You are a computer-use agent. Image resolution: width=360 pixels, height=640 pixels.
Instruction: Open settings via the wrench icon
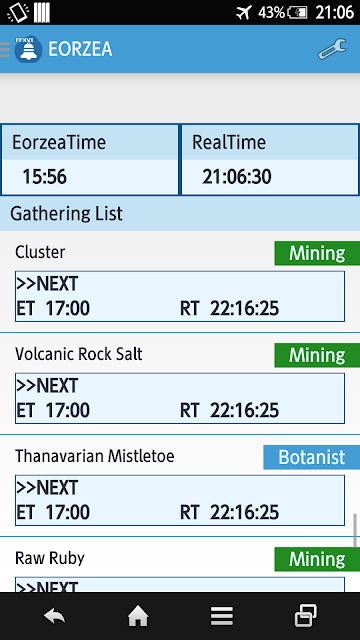coord(332,49)
